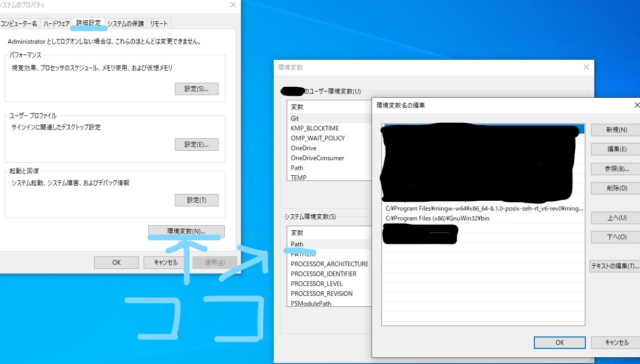Click the 編集(E) button

[x=616, y=149]
